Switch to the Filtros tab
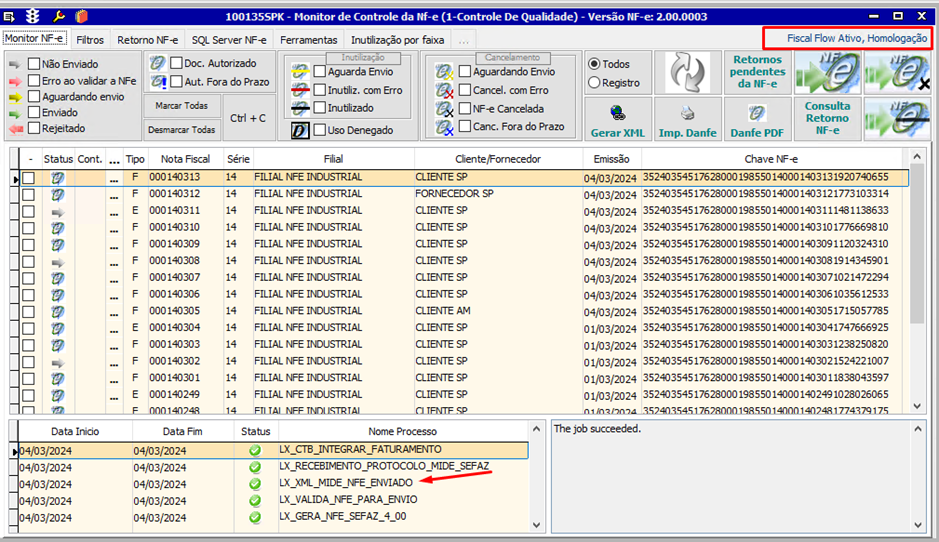Image resolution: width=939 pixels, height=542 pixels. [90, 40]
